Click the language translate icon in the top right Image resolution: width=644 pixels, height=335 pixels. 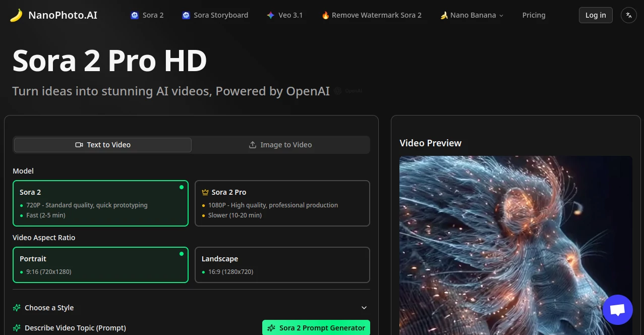point(628,15)
